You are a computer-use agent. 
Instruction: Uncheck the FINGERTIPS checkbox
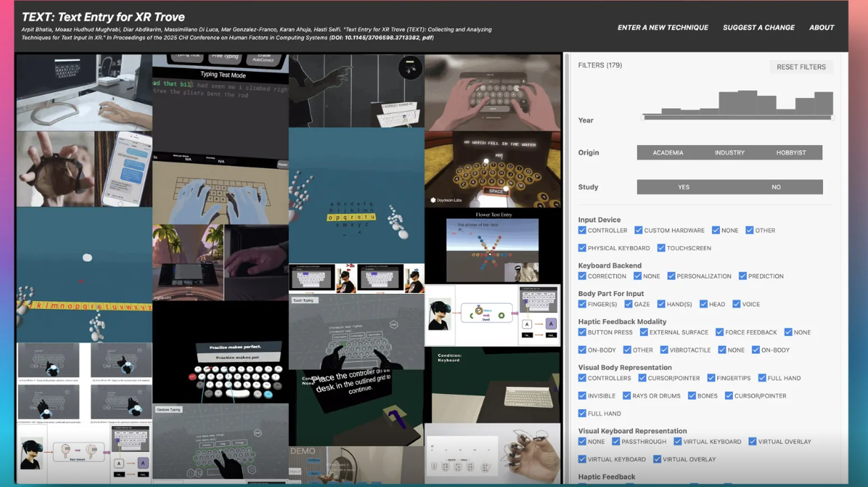pos(711,378)
